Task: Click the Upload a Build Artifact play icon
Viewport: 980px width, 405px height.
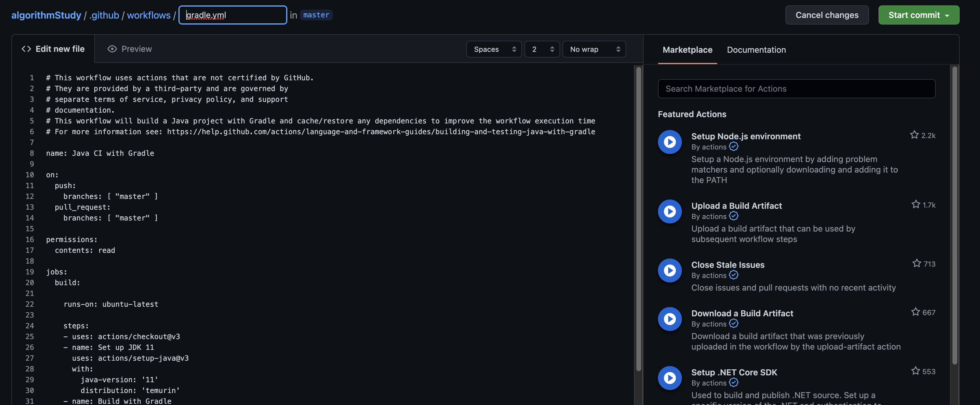Action: (x=670, y=211)
